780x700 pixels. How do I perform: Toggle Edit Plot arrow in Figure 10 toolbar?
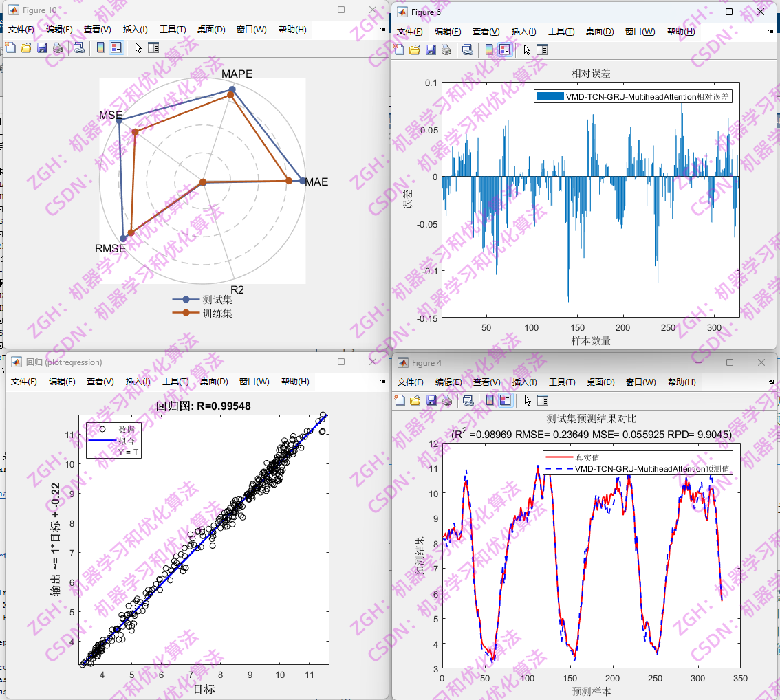138,47
